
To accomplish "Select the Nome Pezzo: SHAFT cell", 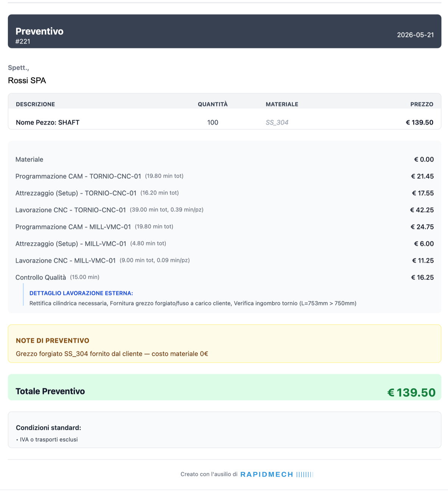I will tap(48, 122).
